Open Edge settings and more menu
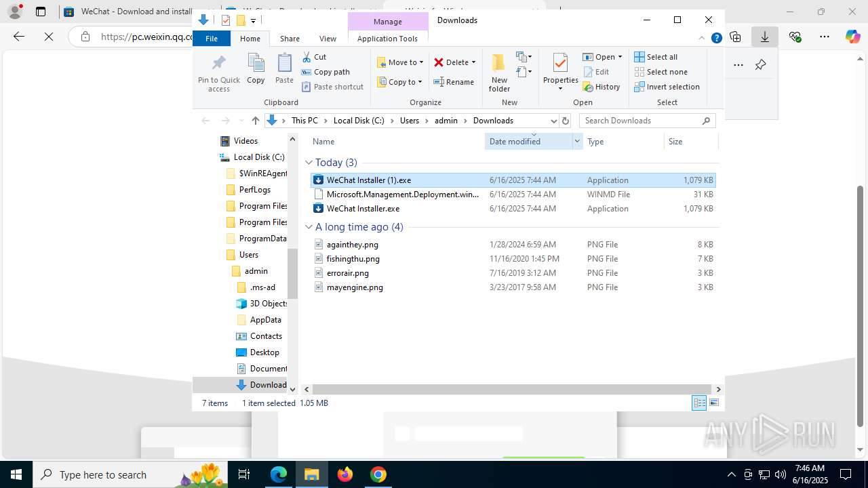The width and height of the screenshot is (868, 488). 825,37
